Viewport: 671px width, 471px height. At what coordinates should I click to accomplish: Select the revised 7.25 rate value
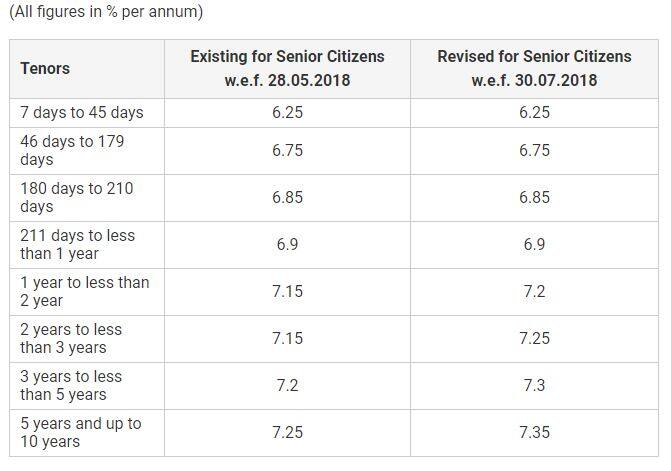click(534, 338)
